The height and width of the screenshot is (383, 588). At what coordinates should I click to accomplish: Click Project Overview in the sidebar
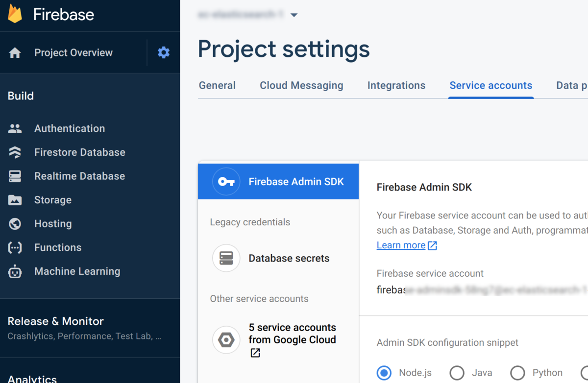[x=72, y=52]
